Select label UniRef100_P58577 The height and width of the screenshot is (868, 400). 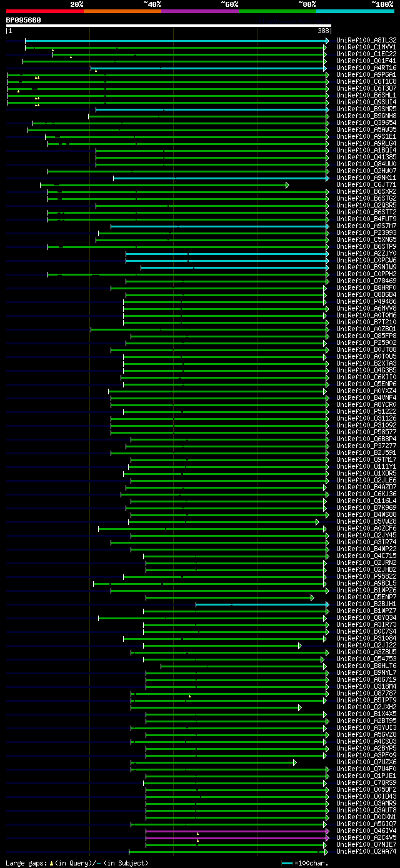(366, 432)
